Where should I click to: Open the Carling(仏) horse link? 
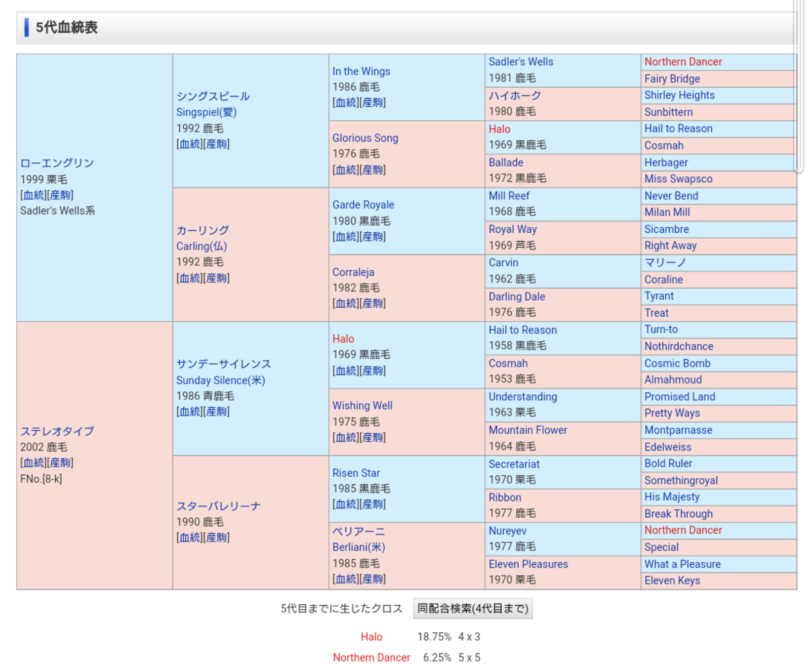[x=201, y=246]
